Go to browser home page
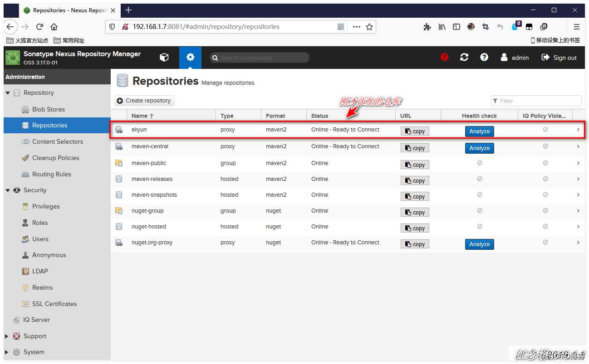This screenshot has height=364, width=589. (x=54, y=27)
